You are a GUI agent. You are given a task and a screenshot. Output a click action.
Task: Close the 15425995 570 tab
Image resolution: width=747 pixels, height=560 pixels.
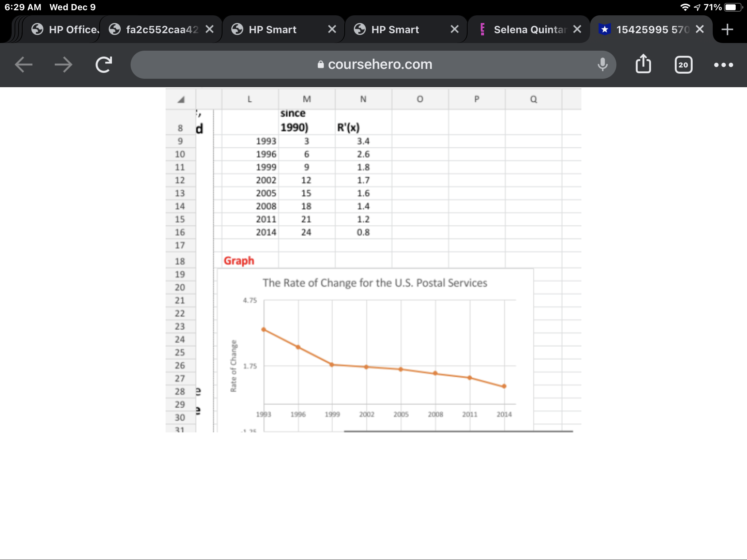click(700, 29)
